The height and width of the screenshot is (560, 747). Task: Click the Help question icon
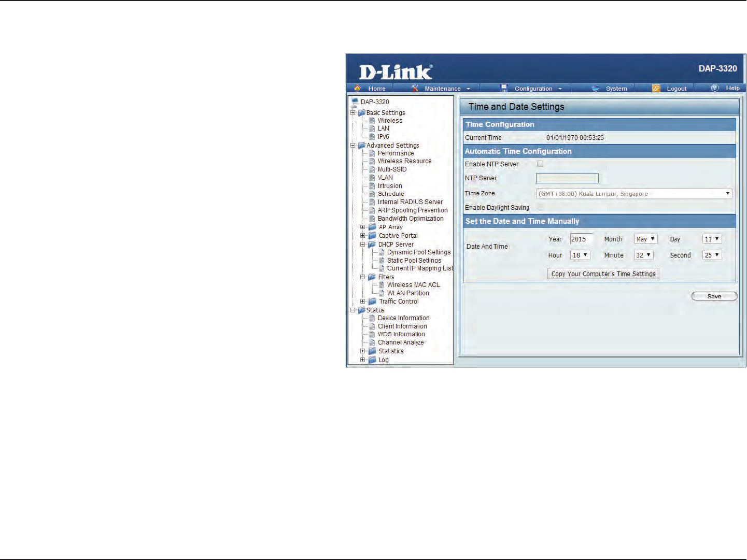point(715,88)
